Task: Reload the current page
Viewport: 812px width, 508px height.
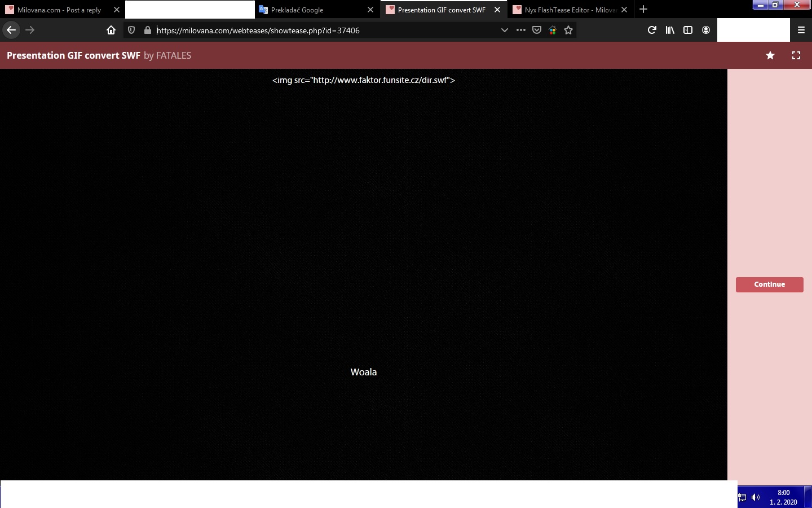Action: (652, 30)
